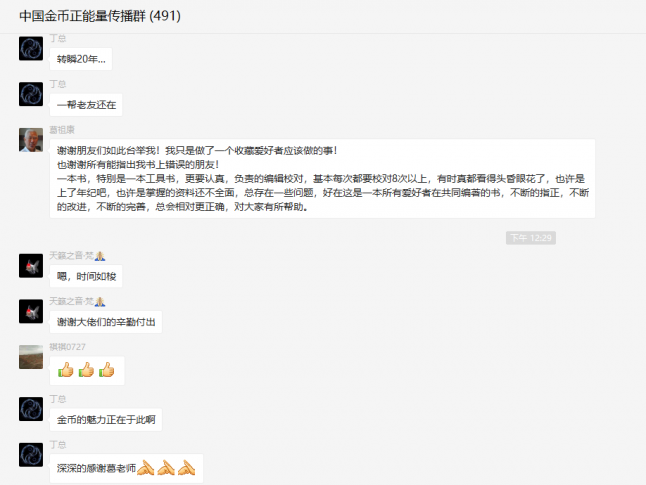
Task: Click 丁总's avatar beside the 一帮老友还在 message
Action: 31,94
